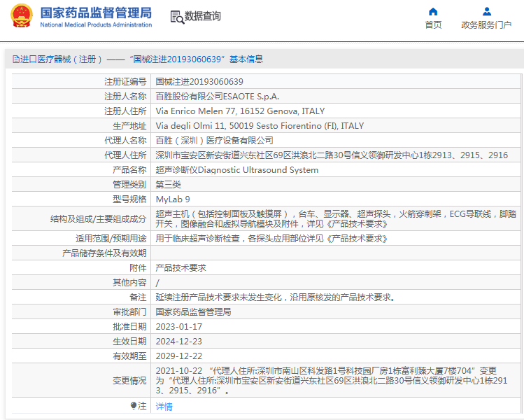Select the 审批部门 value 国家药品监督管理局
The image size is (524, 420).
coord(194,312)
